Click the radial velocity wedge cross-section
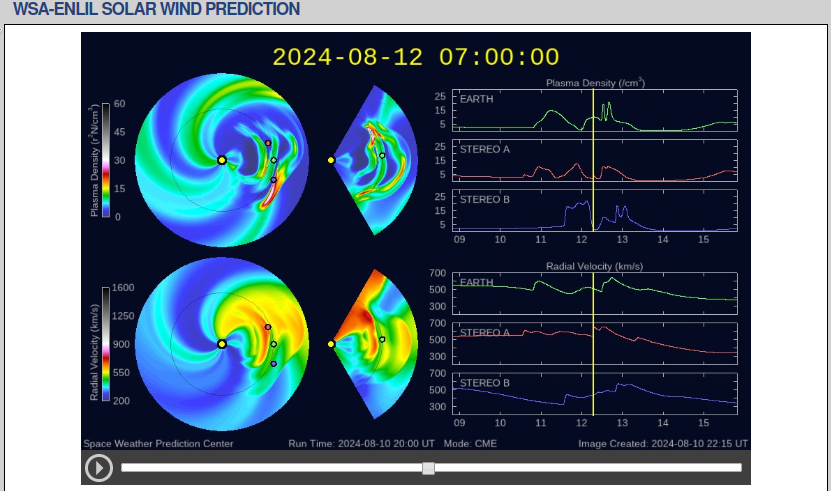 [372, 343]
